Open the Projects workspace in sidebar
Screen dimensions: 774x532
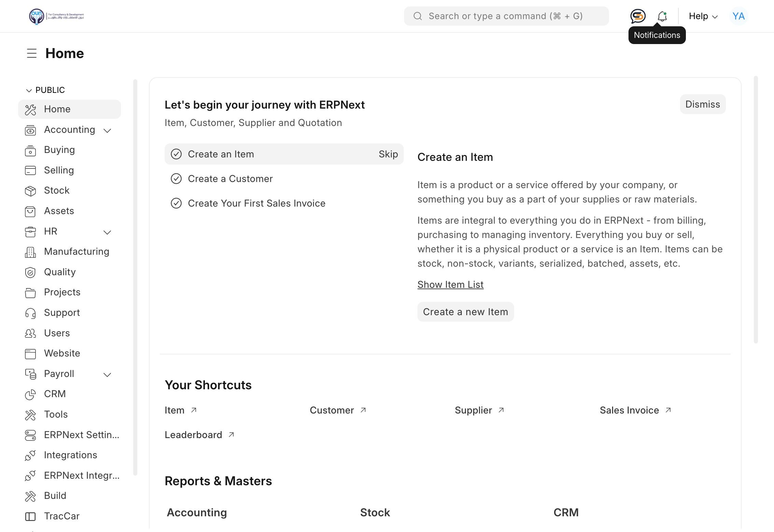62,292
